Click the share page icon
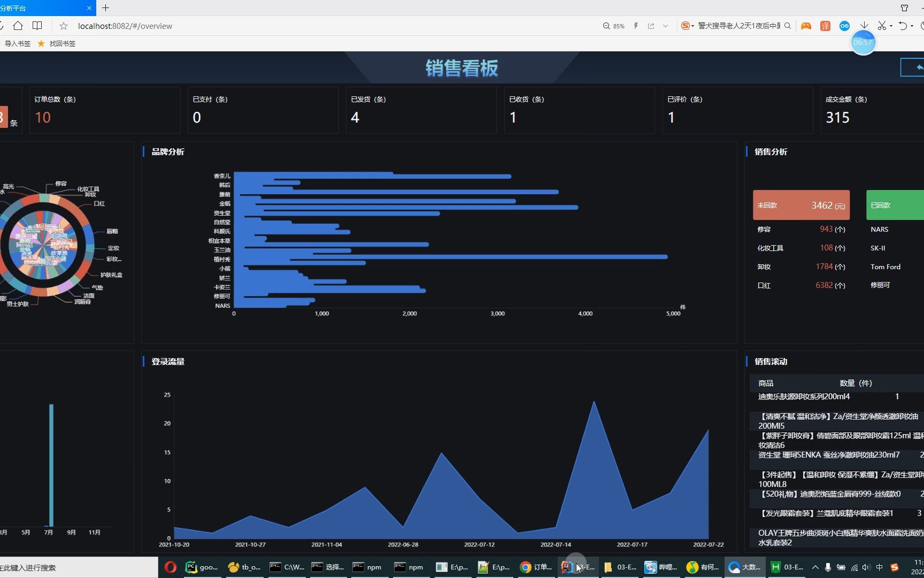The image size is (924, 578). click(651, 26)
